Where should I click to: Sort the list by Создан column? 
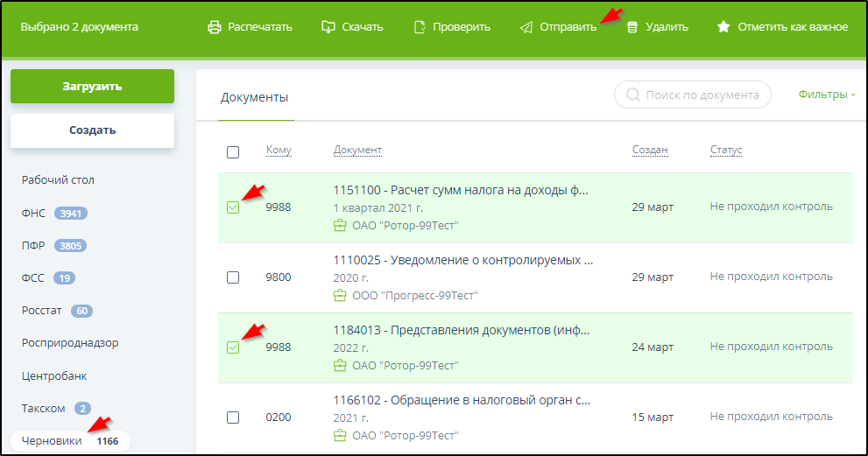[x=650, y=151]
